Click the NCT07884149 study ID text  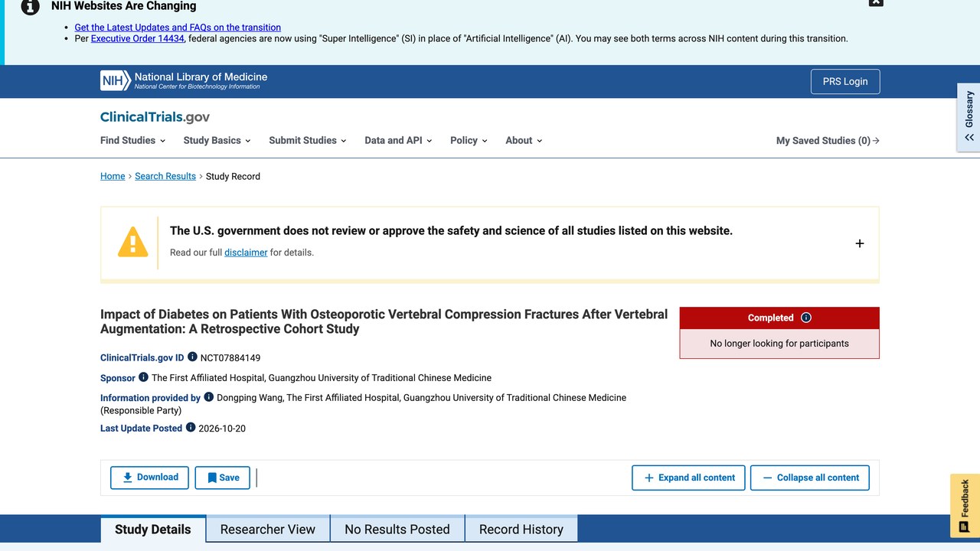[x=230, y=357]
